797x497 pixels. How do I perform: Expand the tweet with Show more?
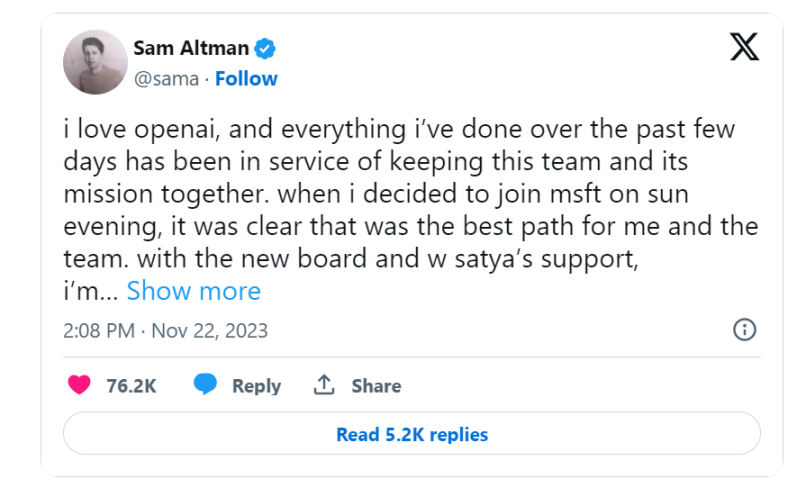(x=193, y=291)
